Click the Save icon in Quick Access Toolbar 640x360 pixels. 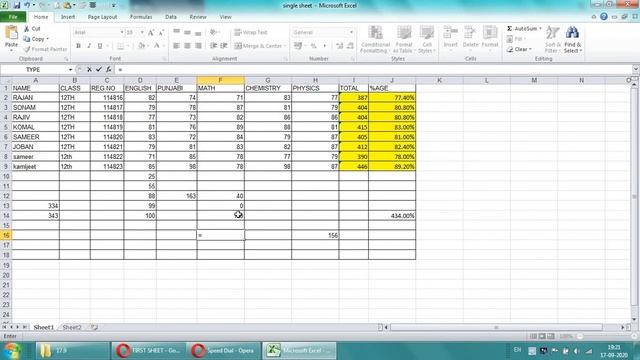coord(17,5)
